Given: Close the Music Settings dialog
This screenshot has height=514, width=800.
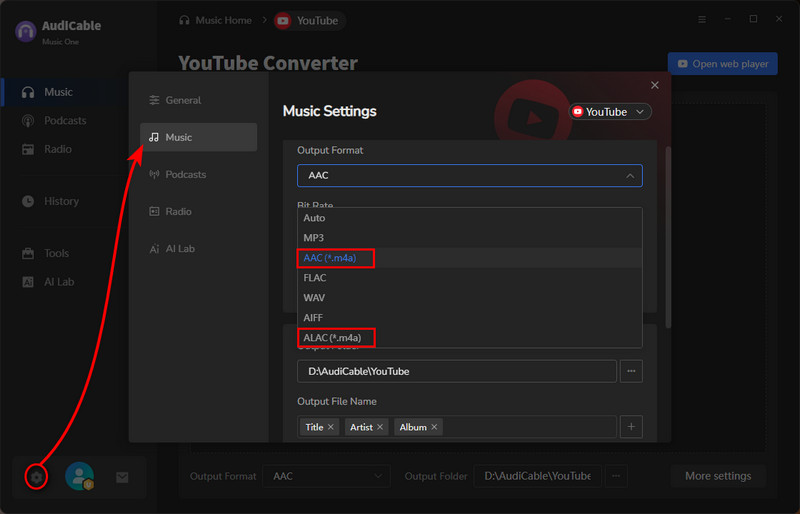Looking at the screenshot, I should tap(655, 85).
